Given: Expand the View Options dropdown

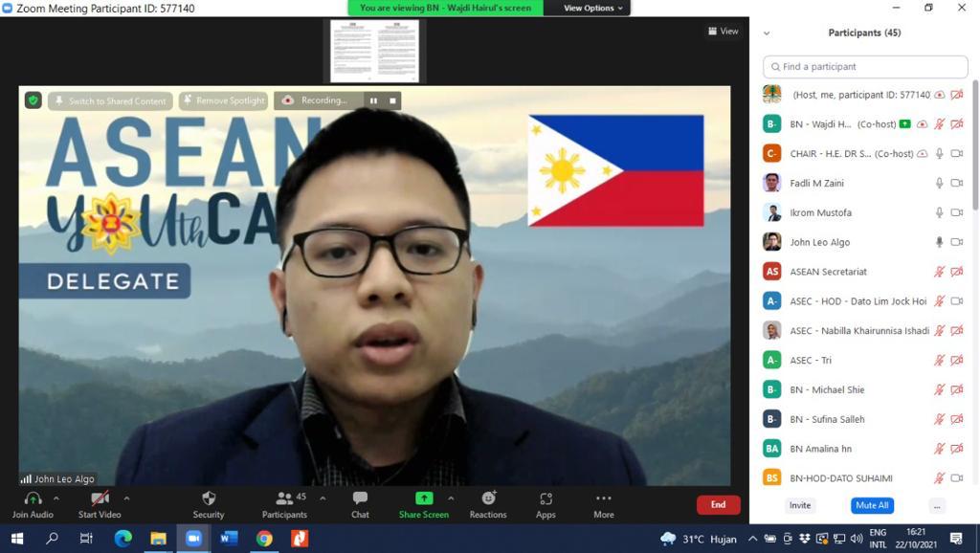Looking at the screenshot, I should click(x=592, y=8).
